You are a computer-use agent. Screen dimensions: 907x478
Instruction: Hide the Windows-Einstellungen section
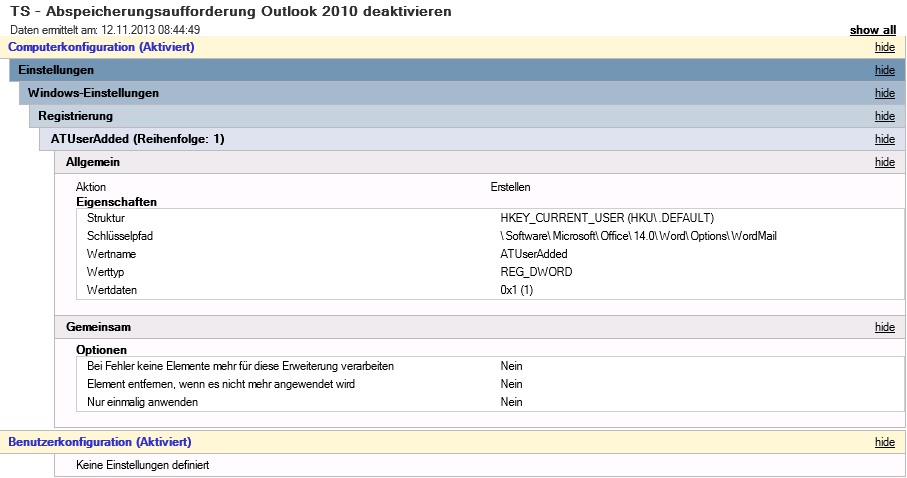click(x=884, y=93)
